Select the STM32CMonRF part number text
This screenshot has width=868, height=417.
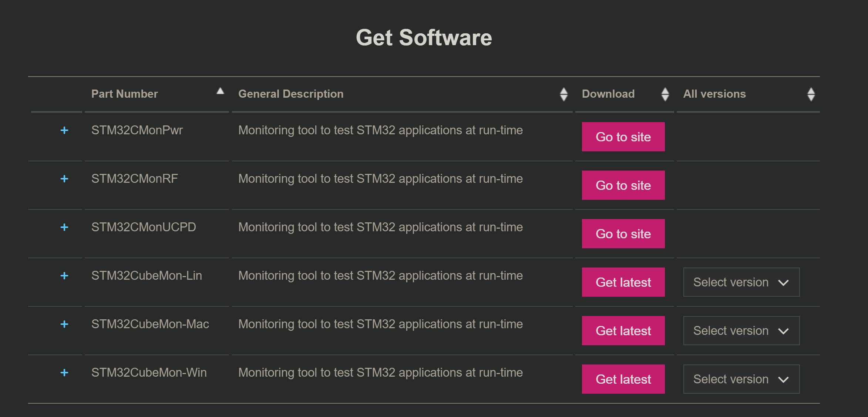tap(135, 179)
